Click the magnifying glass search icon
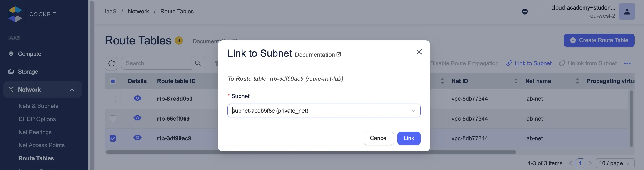The height and width of the screenshot is (170, 644). 198,63
